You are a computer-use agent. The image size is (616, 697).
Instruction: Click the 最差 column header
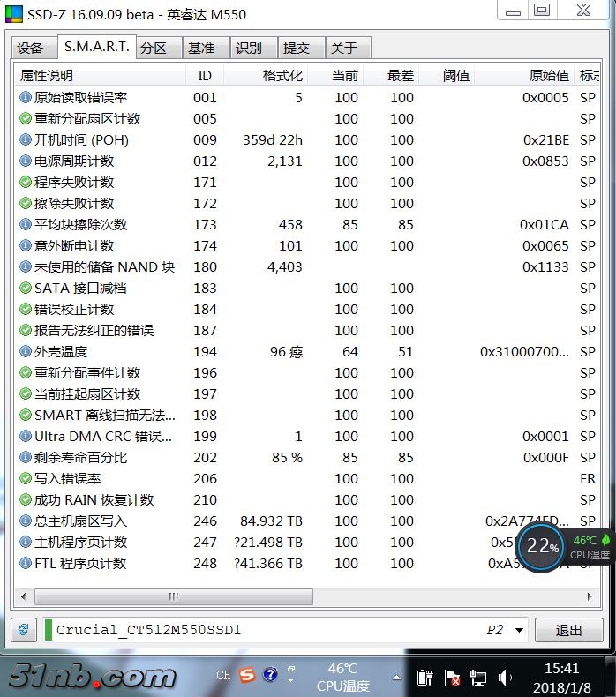tap(391, 75)
